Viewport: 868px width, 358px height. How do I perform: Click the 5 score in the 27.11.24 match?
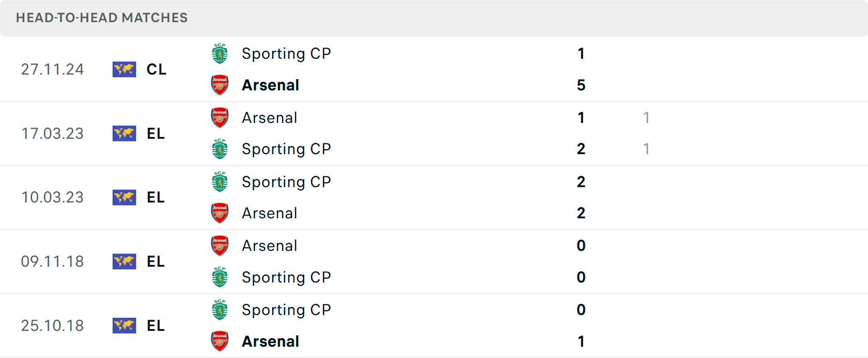[581, 85]
